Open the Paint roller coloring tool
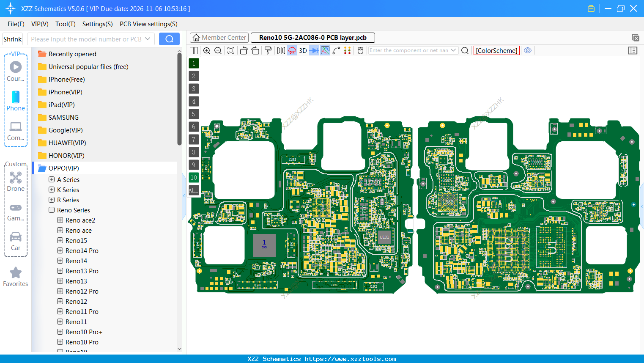 pyautogui.click(x=268, y=50)
